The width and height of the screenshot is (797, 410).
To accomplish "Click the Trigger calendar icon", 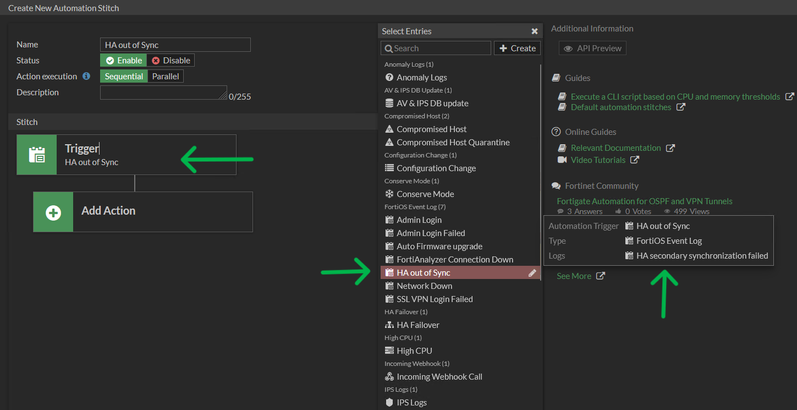I will 37,155.
